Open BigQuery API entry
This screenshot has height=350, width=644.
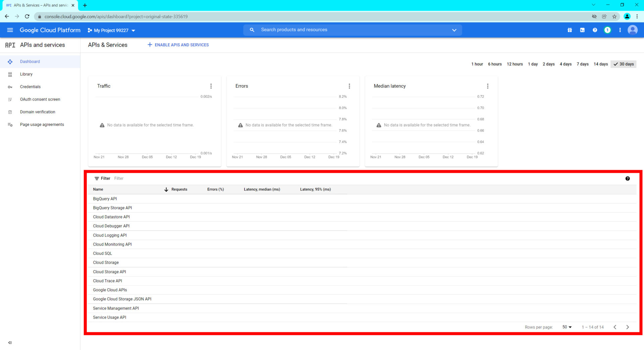click(105, 199)
